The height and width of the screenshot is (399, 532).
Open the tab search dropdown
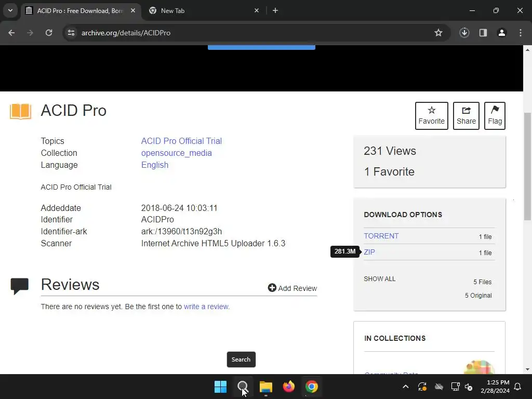click(x=10, y=10)
